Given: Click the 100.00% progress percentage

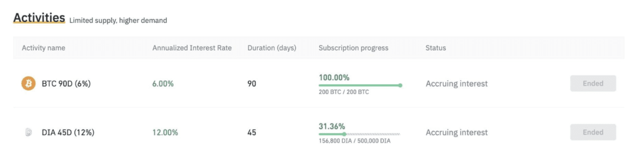Looking at the screenshot, I should tap(334, 78).
